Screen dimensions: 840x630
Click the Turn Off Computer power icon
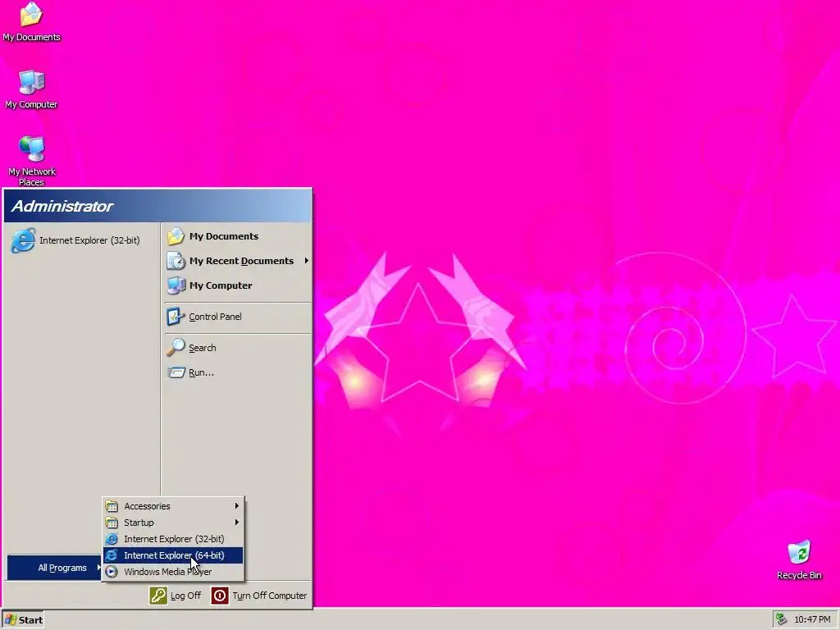(220, 596)
